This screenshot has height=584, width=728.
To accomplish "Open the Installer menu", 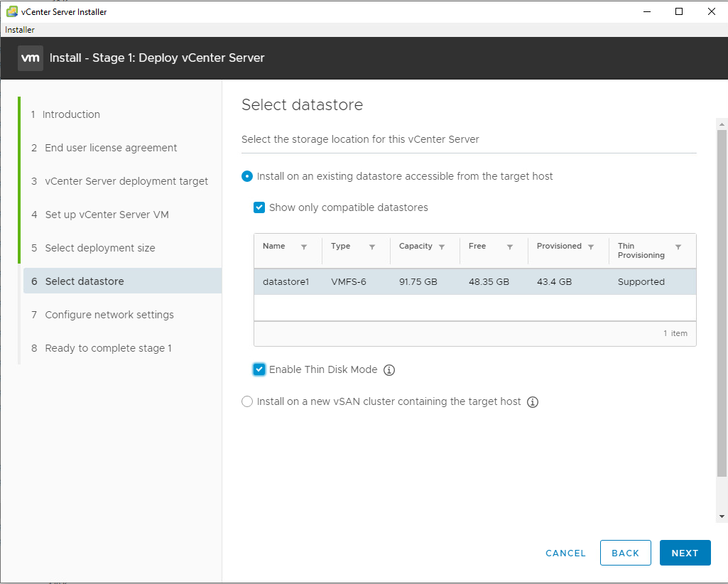I will pos(19,30).
